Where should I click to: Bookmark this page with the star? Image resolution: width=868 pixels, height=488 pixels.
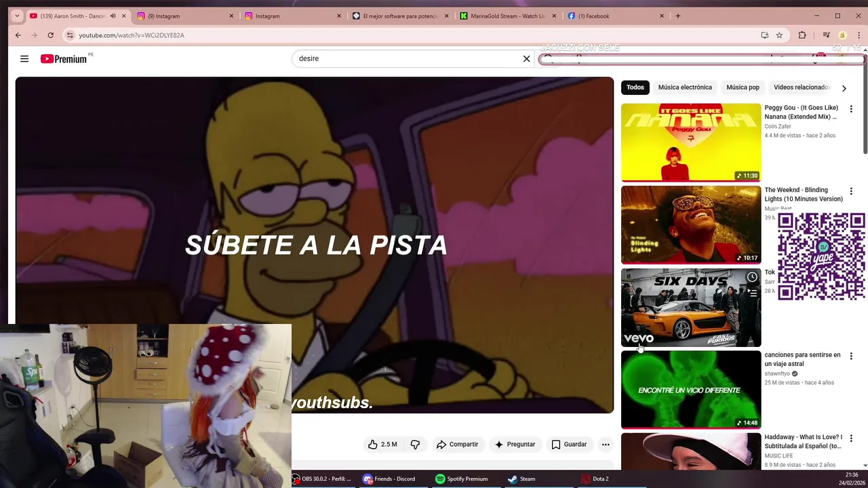coord(779,35)
